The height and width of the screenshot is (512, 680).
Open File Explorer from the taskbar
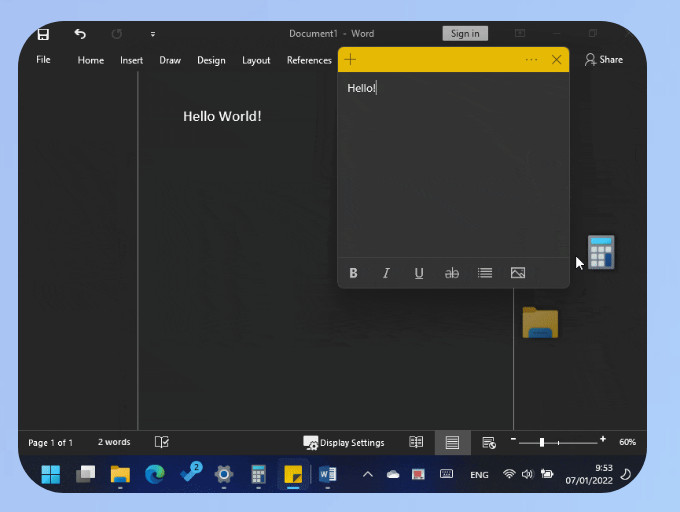click(120, 474)
